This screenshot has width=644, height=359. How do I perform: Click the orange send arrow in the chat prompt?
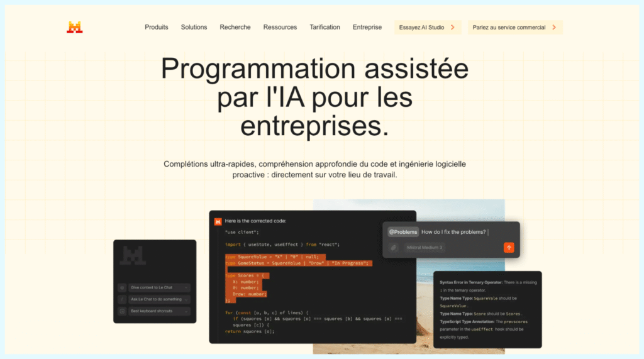(509, 247)
